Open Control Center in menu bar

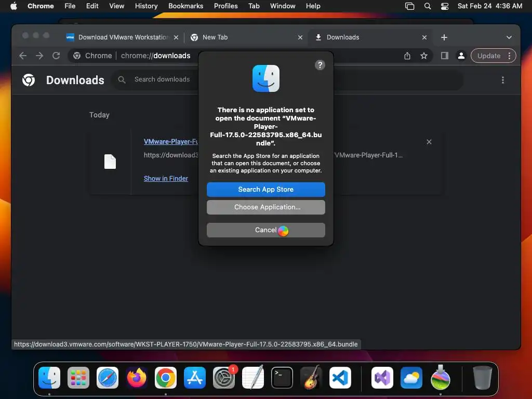point(445,6)
